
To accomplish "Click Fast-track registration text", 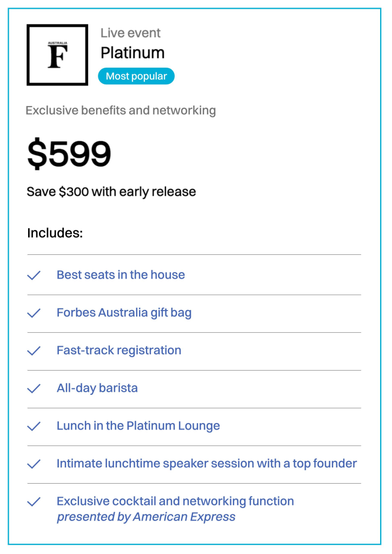I will point(119,351).
